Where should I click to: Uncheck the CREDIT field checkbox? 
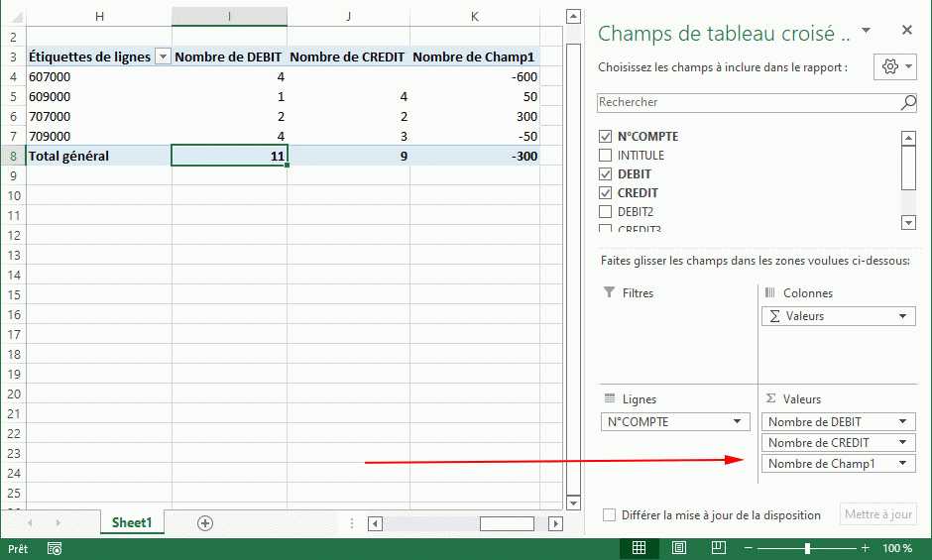click(x=605, y=192)
